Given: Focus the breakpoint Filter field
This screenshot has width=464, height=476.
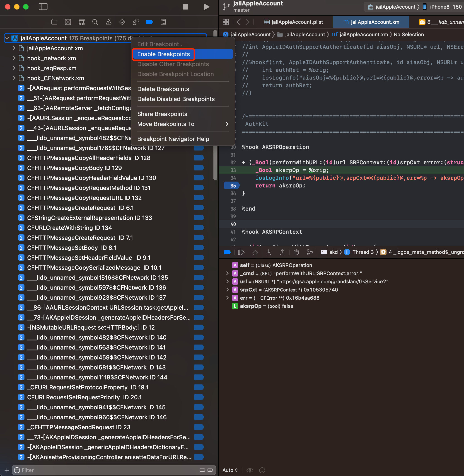Looking at the screenshot, I should click(x=114, y=470).
